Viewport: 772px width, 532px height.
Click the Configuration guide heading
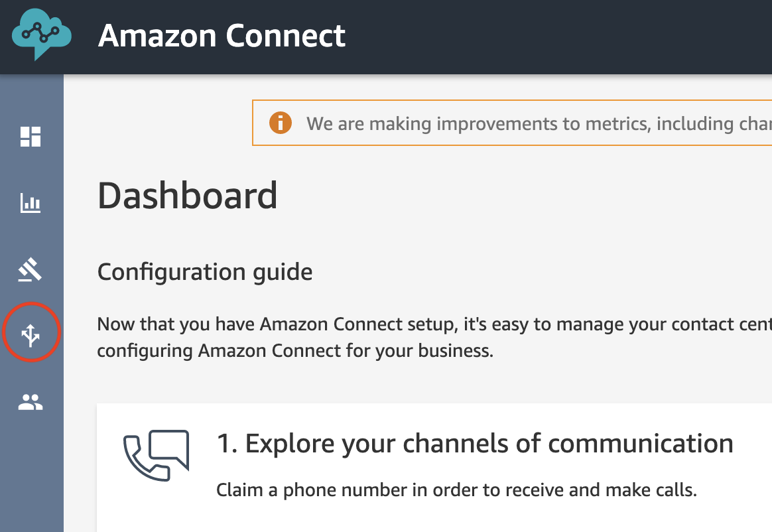point(205,272)
